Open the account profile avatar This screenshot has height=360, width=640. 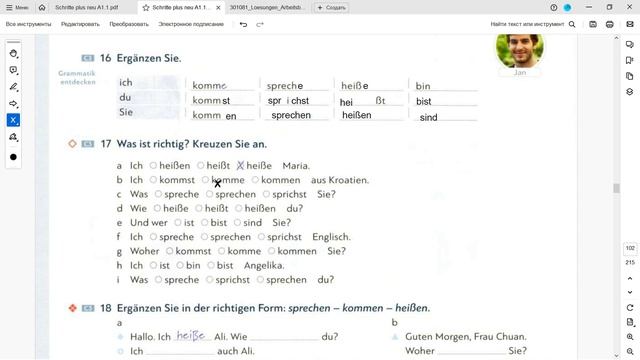point(567,7)
